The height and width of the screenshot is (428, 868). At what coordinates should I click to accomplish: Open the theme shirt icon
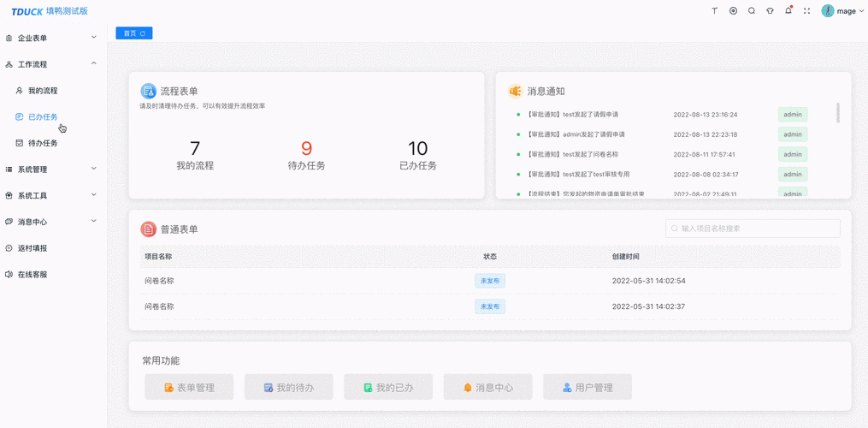pyautogui.click(x=770, y=10)
